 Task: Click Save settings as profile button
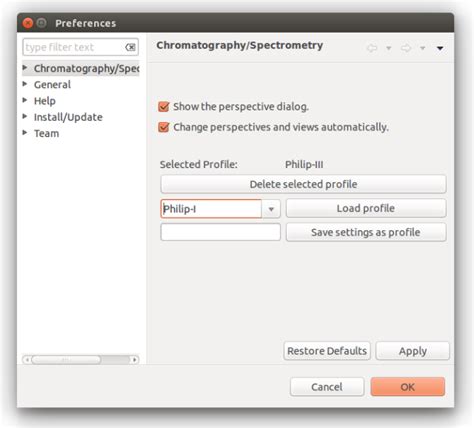[366, 232]
